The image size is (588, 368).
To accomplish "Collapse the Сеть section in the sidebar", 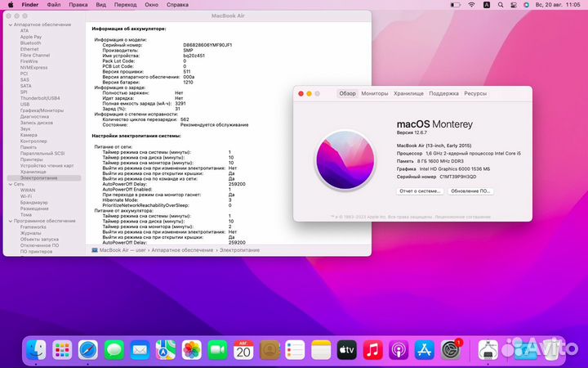I will click(11, 184).
